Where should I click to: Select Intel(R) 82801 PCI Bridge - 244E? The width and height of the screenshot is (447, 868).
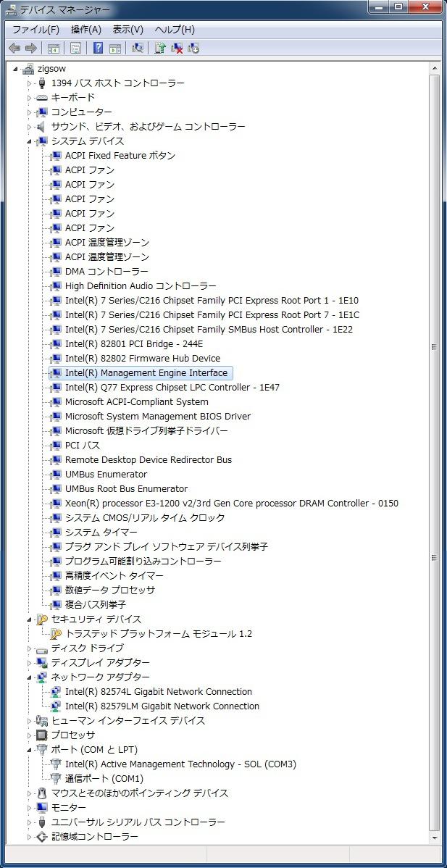134,343
